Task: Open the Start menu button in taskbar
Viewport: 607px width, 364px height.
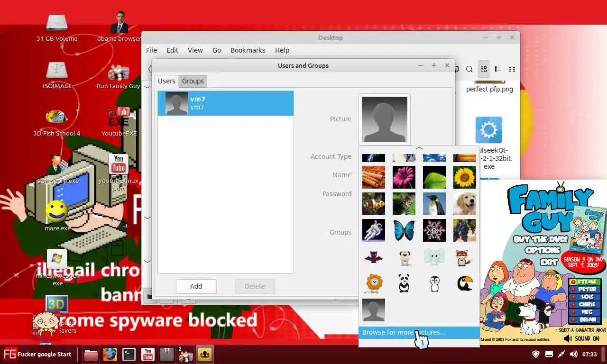Action: pyautogui.click(x=37, y=354)
